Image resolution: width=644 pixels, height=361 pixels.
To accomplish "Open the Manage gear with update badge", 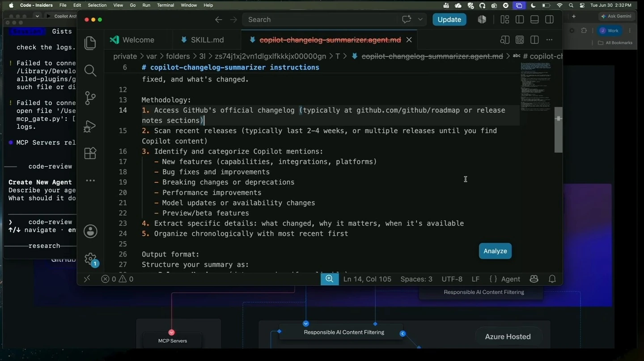I will 90,259.
